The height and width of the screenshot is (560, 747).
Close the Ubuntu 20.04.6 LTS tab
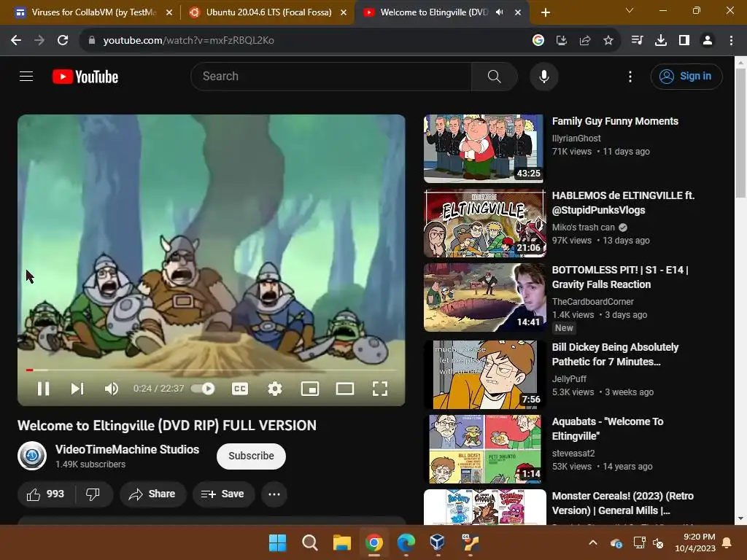click(x=344, y=12)
